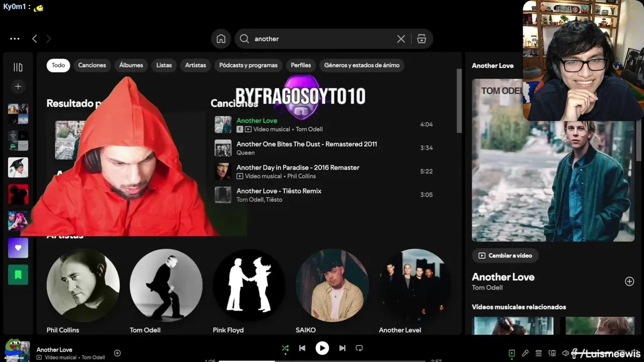Image resolution: width=644 pixels, height=362 pixels.
Task: Click the Cambiar a vídeo button
Action: 505,255
